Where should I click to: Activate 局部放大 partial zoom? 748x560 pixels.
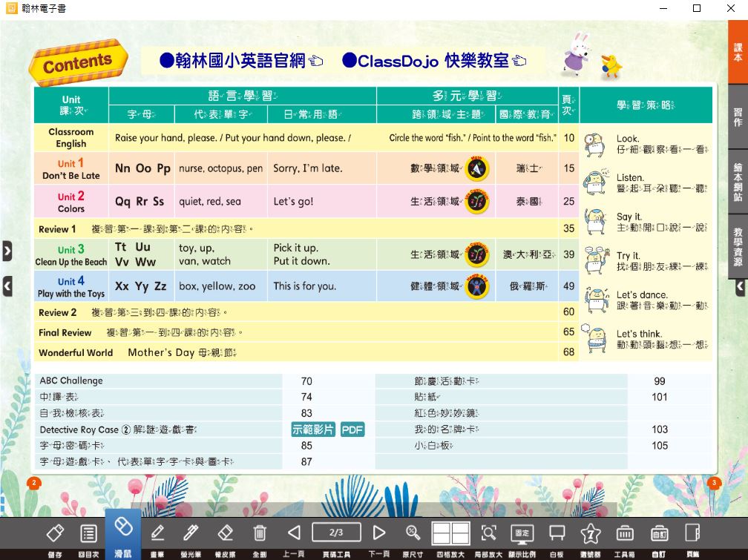(x=488, y=533)
